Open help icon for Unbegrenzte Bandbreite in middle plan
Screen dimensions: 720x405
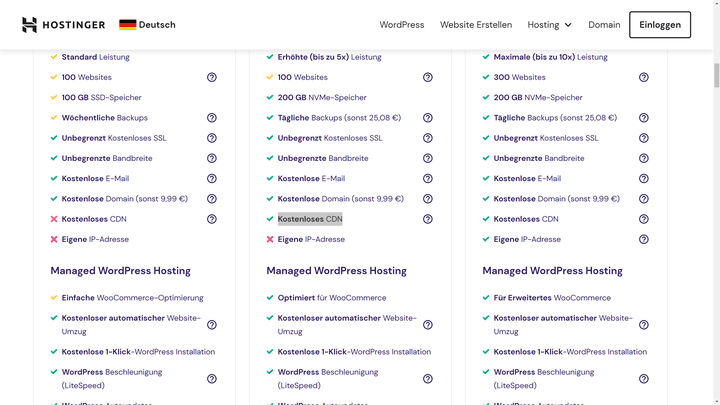click(428, 158)
